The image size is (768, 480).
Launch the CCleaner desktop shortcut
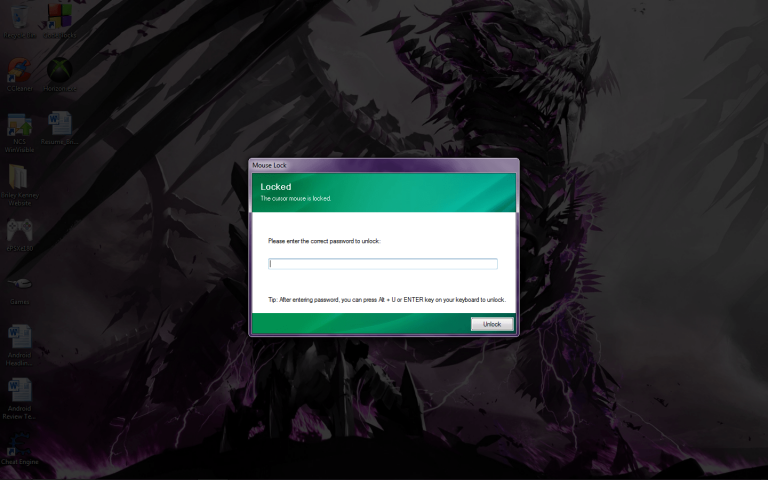tap(20, 74)
